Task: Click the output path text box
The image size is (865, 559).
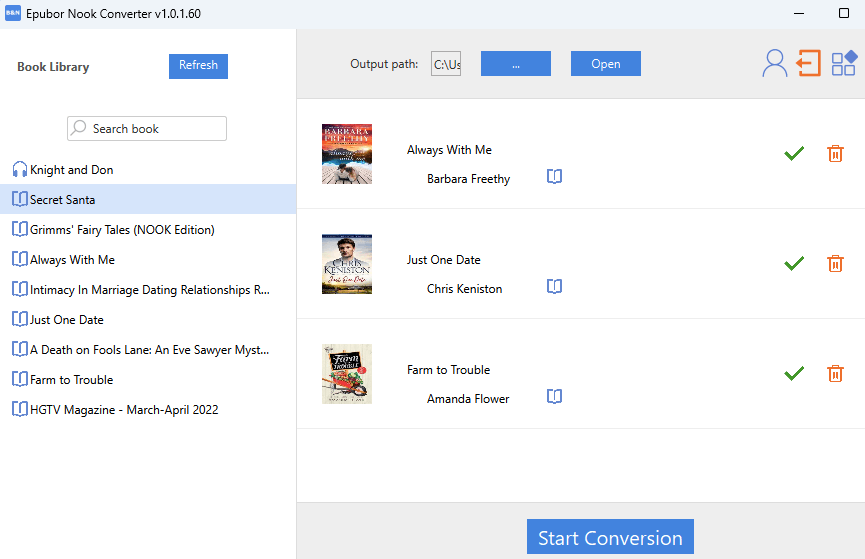Action: coord(446,64)
